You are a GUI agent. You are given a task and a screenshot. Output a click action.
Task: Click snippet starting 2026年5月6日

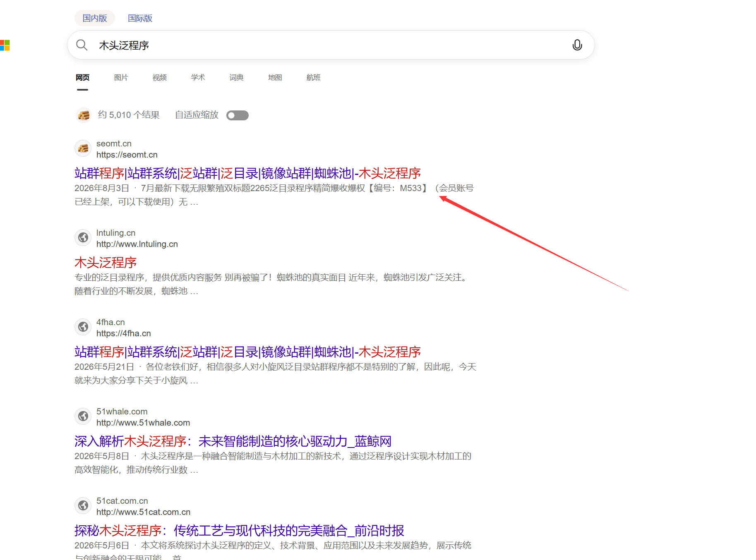click(273, 550)
